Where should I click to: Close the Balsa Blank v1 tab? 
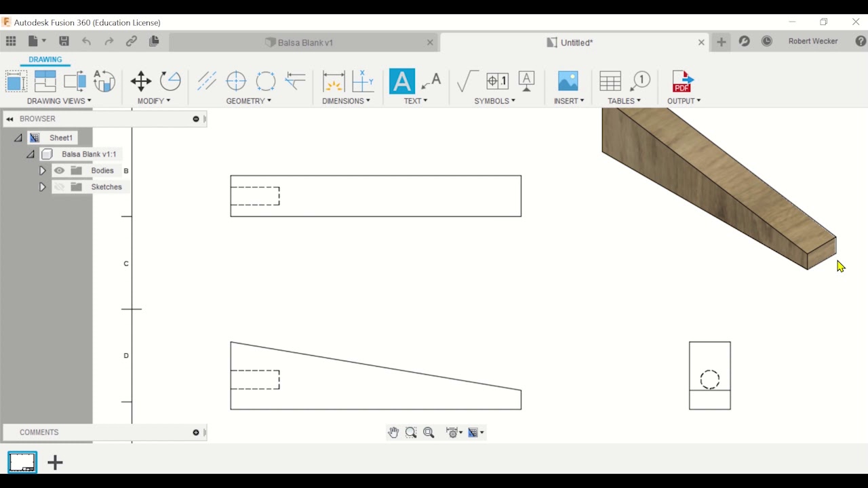pos(430,43)
